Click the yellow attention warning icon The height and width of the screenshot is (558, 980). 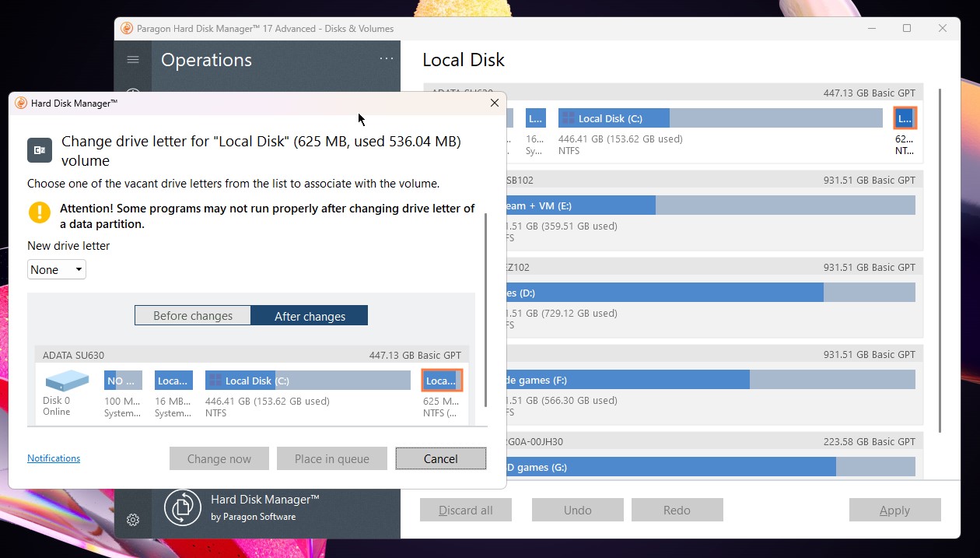(39, 212)
